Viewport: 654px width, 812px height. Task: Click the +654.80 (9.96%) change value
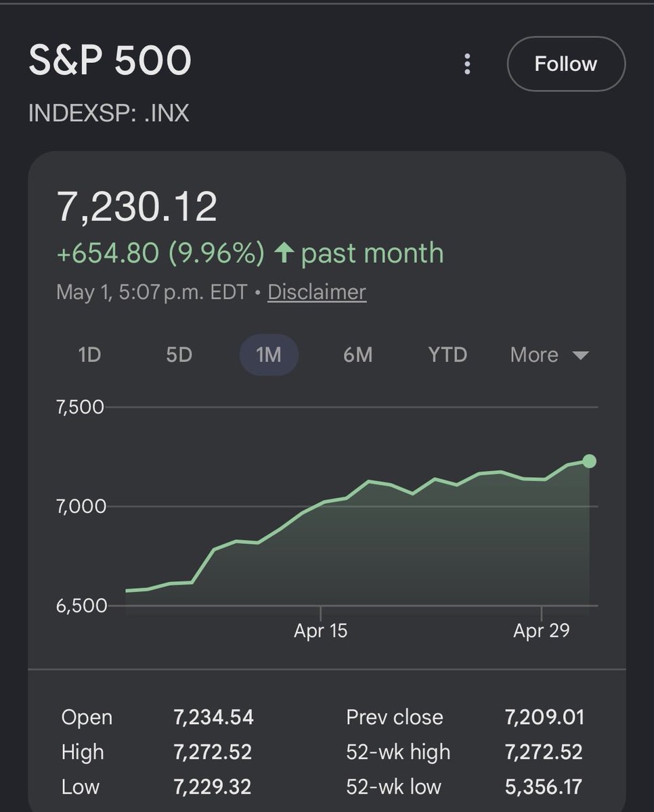160,253
